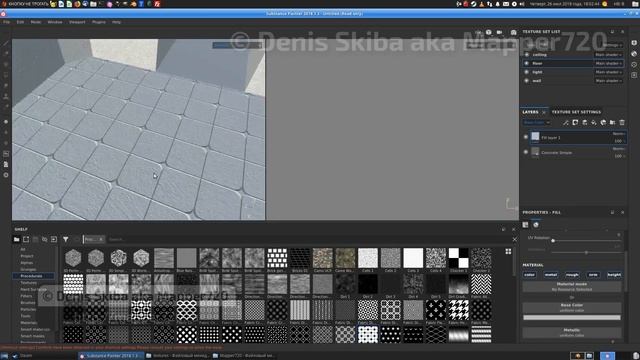Open the Base Color channel dropdown in Layers
This screenshot has width=640, height=360.
tap(536, 122)
